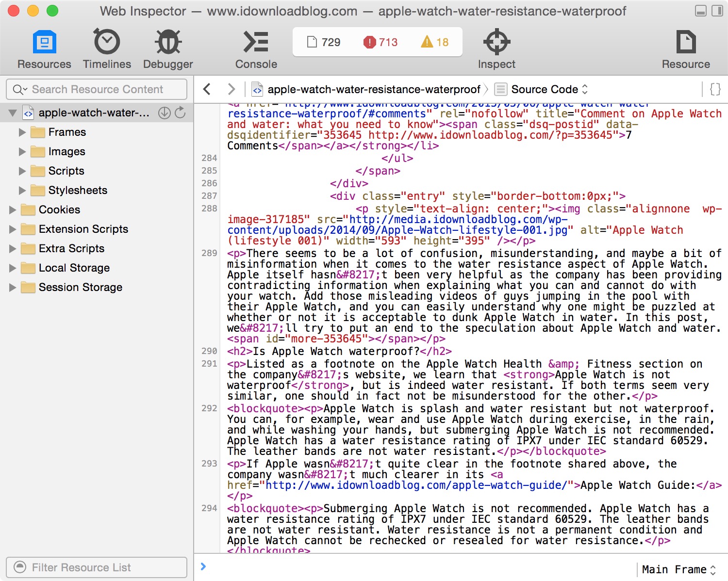Switch to the Timelines panel
Screen dimensions: 728x581
point(107,49)
